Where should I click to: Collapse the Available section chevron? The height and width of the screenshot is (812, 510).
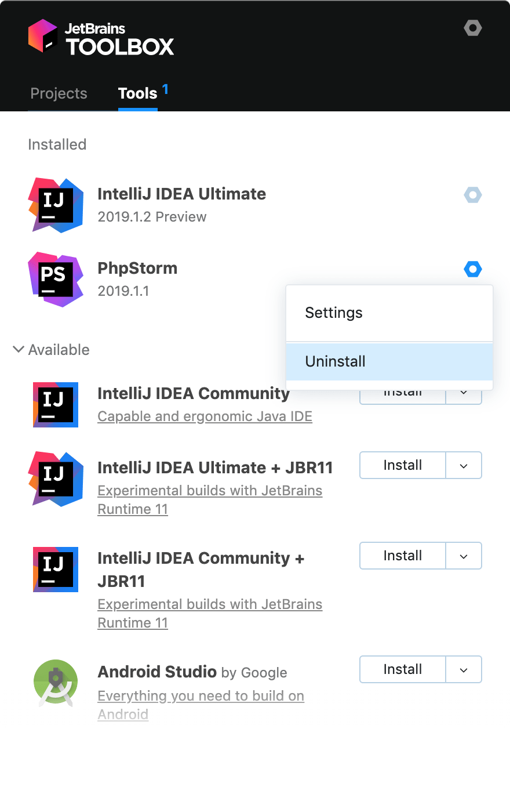tap(19, 349)
